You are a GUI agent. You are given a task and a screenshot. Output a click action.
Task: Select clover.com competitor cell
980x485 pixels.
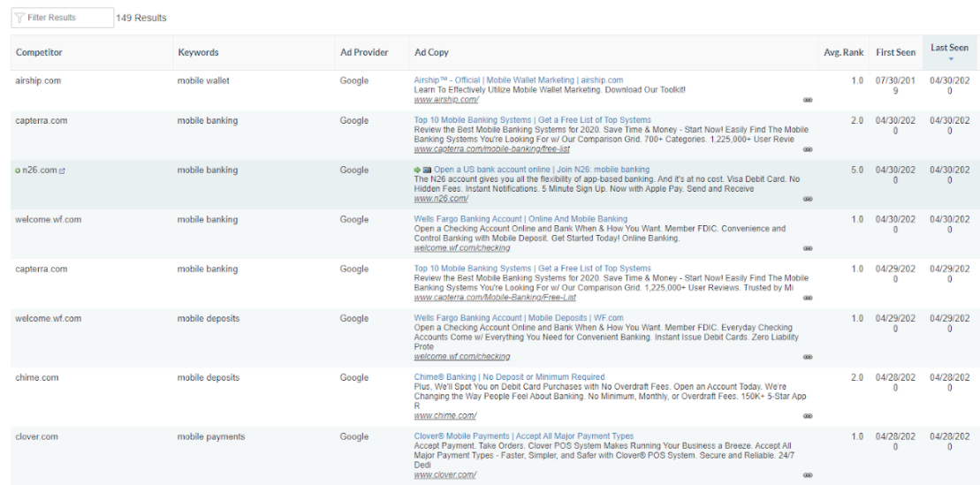coord(36,436)
